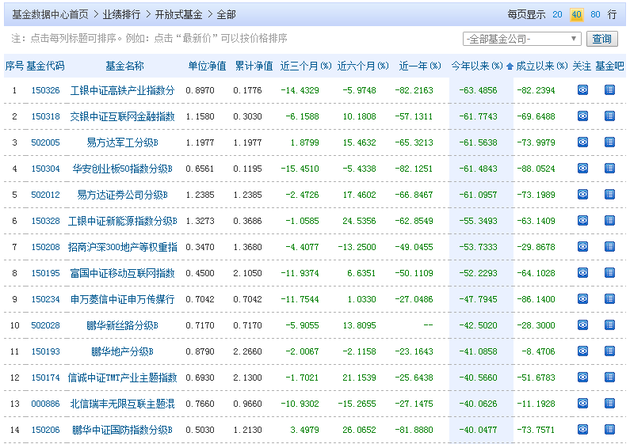Open fund code 150326 link
Image resolution: width=630 pixels, height=444 pixels.
pyautogui.click(x=45, y=90)
